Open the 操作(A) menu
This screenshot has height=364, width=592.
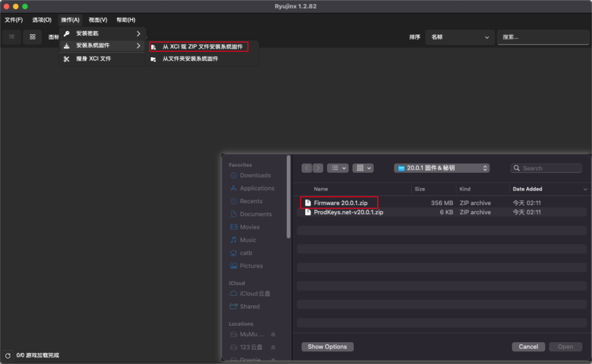70,20
